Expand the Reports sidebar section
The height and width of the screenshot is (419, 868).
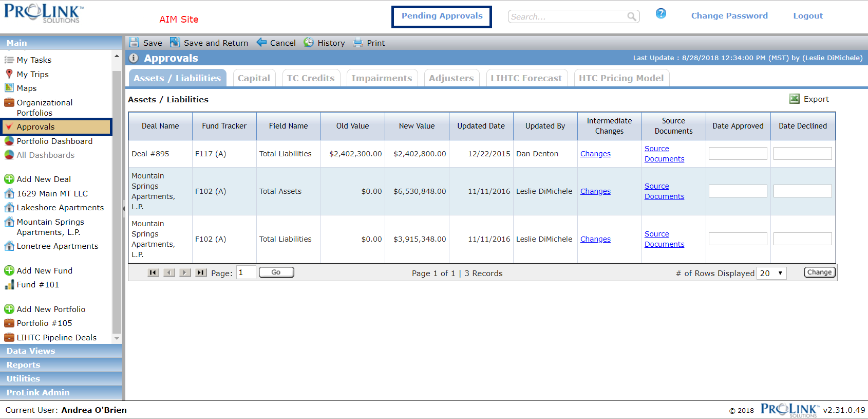point(61,365)
